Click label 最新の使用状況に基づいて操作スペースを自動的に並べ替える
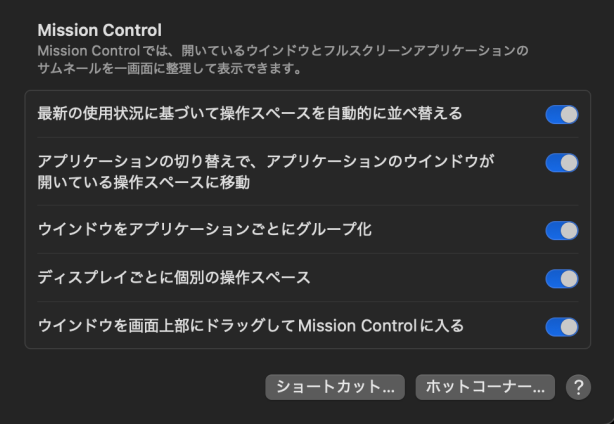 click(250, 114)
